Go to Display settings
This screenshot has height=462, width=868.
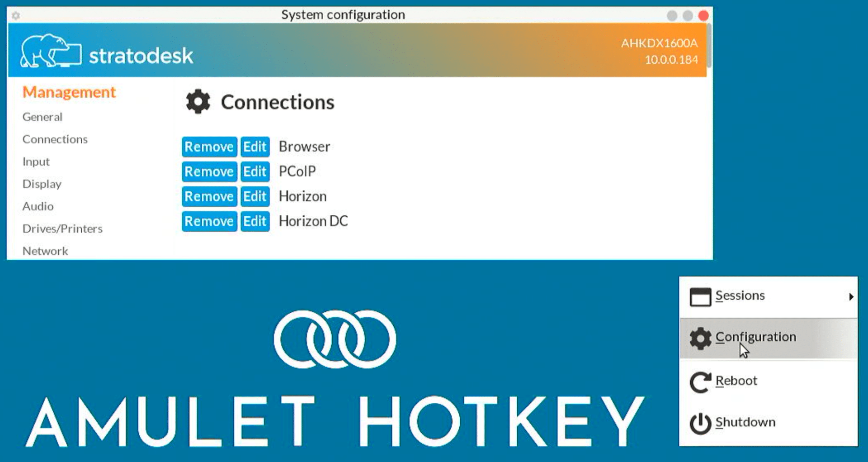click(42, 184)
